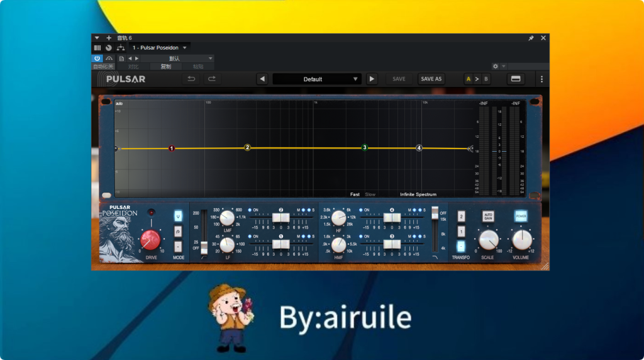
Task: Open the preset file document icon
Action: (121, 59)
